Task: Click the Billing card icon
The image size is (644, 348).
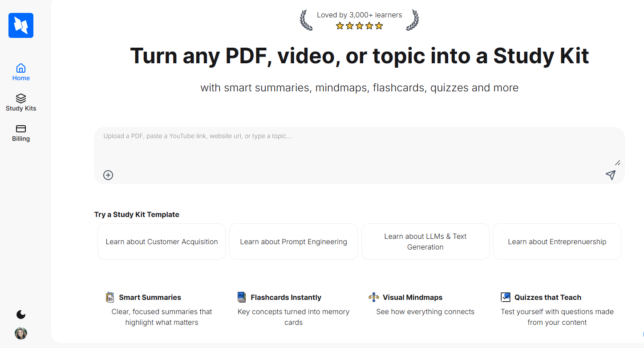Action: [x=20, y=129]
